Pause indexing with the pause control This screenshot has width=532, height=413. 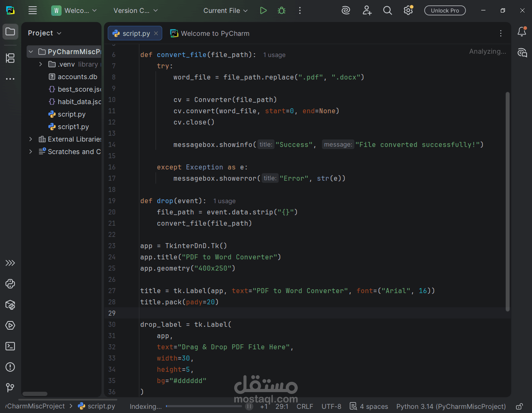[249, 406]
